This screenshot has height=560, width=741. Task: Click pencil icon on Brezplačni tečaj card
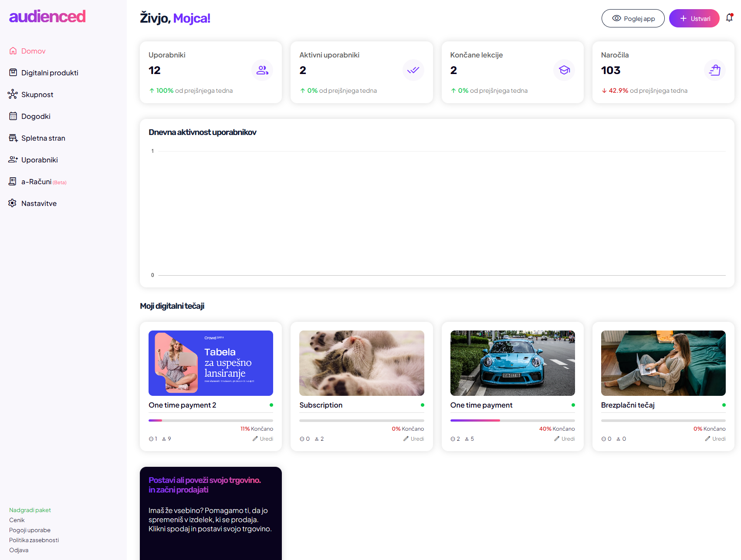coord(707,439)
